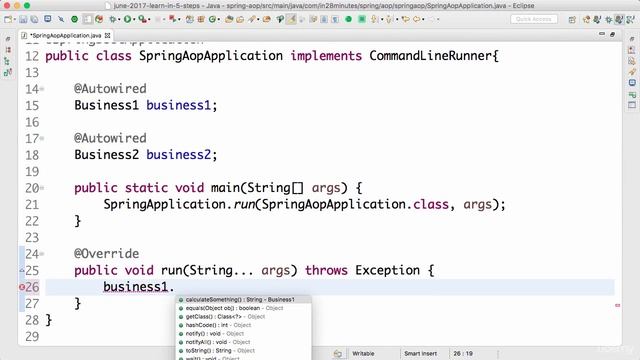Click the status bar updates icon left of Writable
The width and height of the screenshot is (640, 360).
338,353
